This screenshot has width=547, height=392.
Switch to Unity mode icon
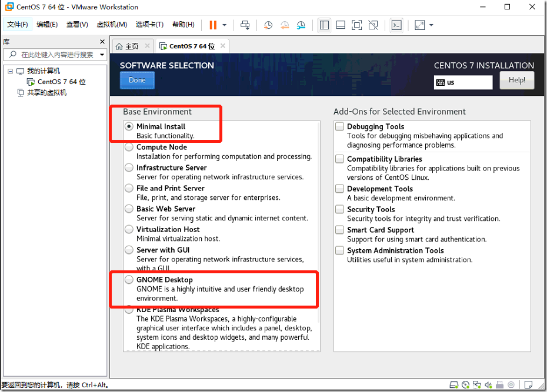(x=373, y=25)
